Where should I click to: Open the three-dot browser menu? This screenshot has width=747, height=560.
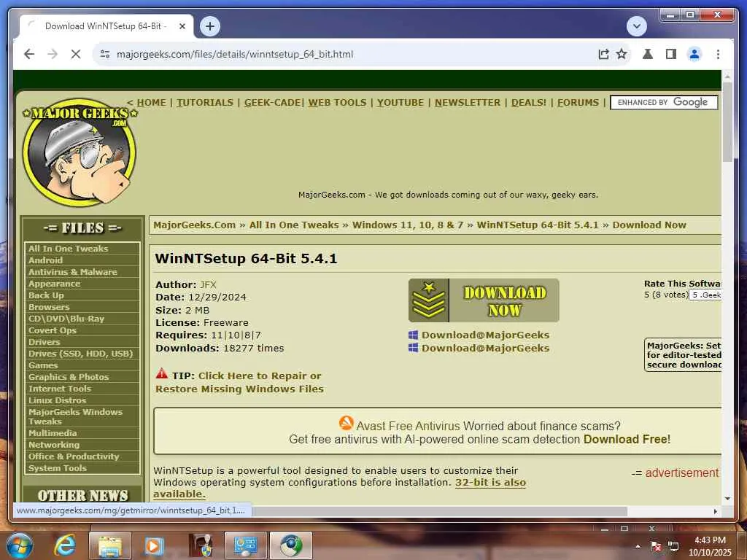(x=718, y=54)
